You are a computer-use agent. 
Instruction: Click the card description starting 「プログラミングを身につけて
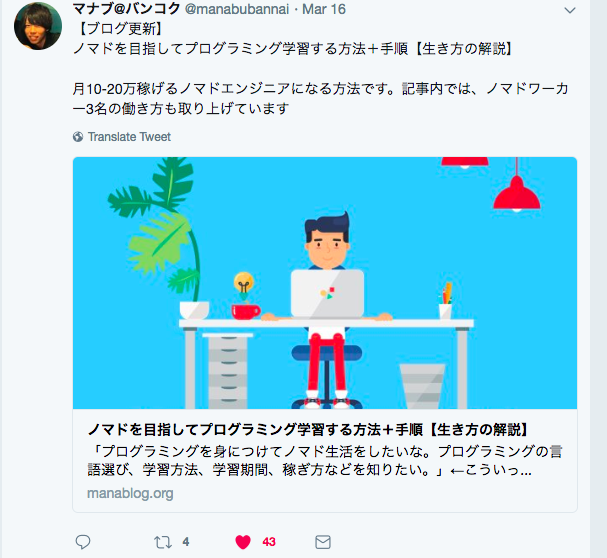[x=324, y=461]
